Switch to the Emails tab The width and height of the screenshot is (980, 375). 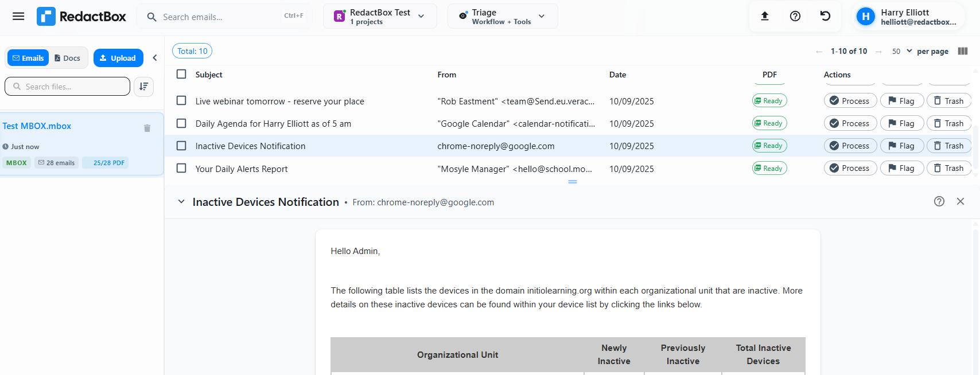[x=28, y=58]
